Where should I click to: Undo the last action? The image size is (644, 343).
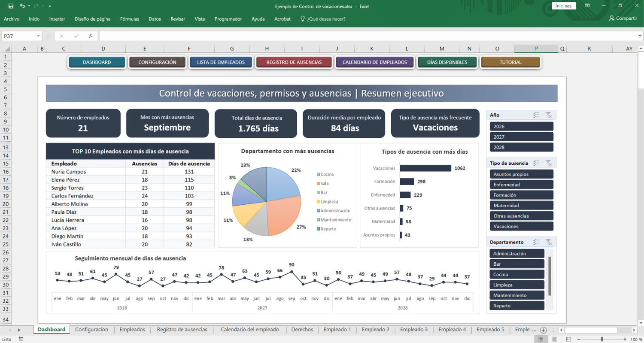(x=21, y=6)
